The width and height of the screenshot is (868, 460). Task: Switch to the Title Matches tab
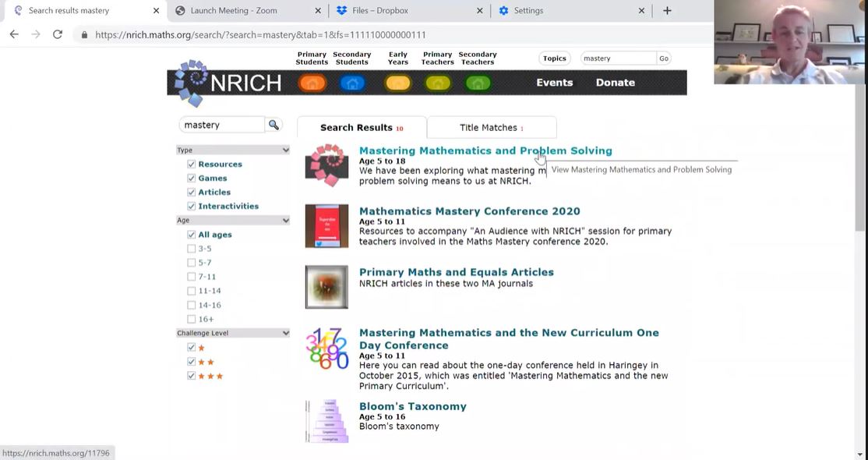pos(491,128)
